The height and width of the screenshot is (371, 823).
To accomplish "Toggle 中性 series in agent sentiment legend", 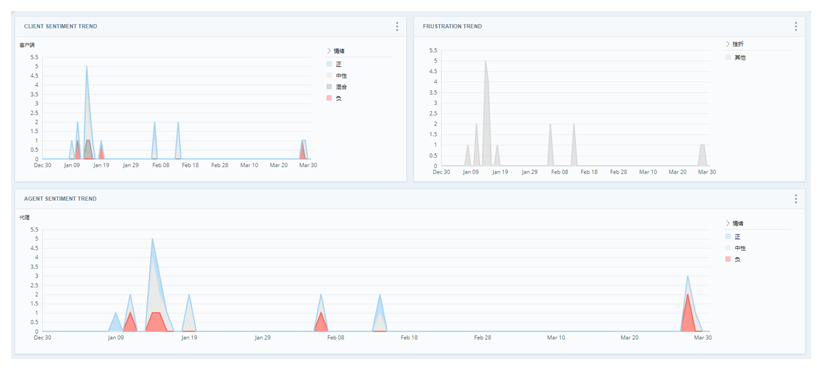I will pyautogui.click(x=735, y=248).
